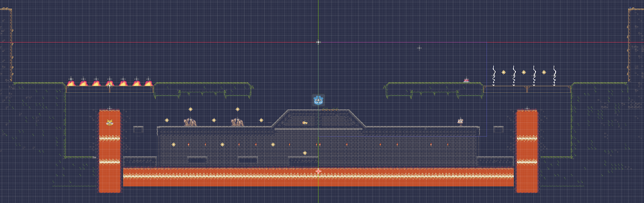The width and height of the screenshot is (644, 203).
Task: Click the red crosshair marker in the lava
Action: [318, 171]
